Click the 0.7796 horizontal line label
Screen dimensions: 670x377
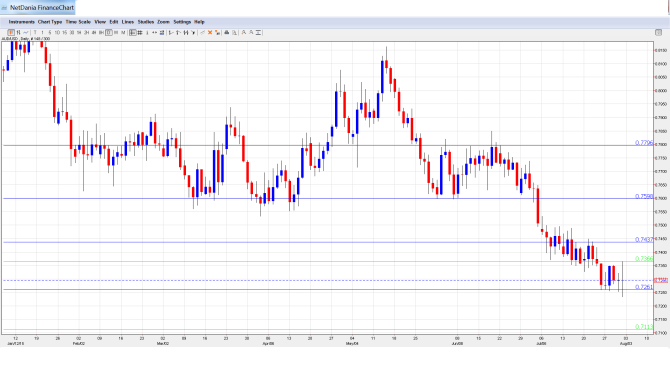644,143
